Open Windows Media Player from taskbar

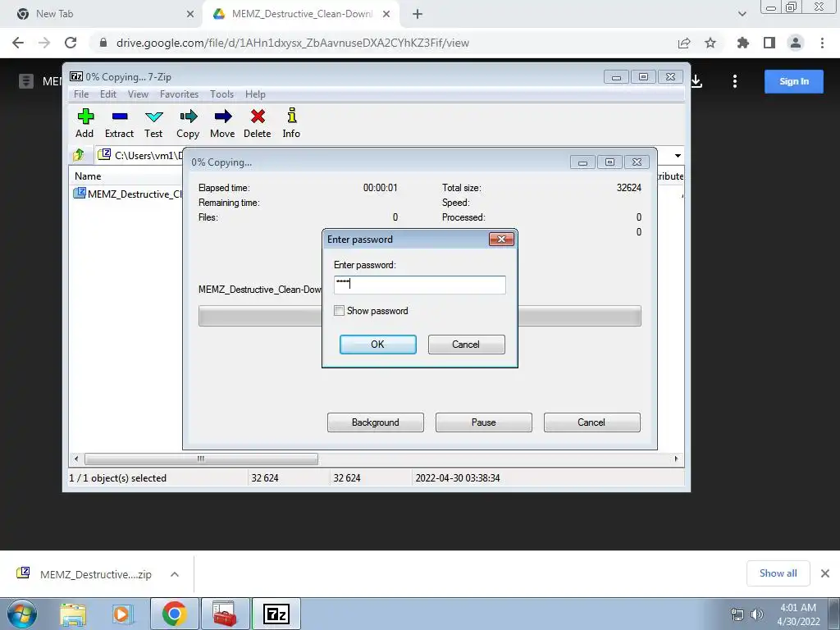(x=123, y=614)
